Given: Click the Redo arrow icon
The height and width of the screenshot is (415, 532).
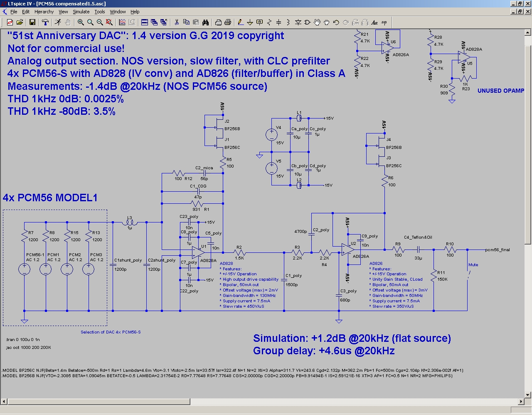Looking at the screenshot, I should [346, 22].
